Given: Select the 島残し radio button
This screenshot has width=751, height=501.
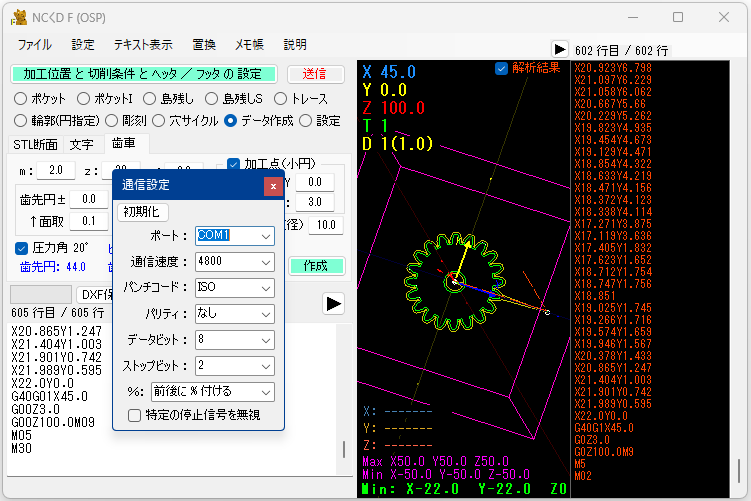Looking at the screenshot, I should 149,99.
